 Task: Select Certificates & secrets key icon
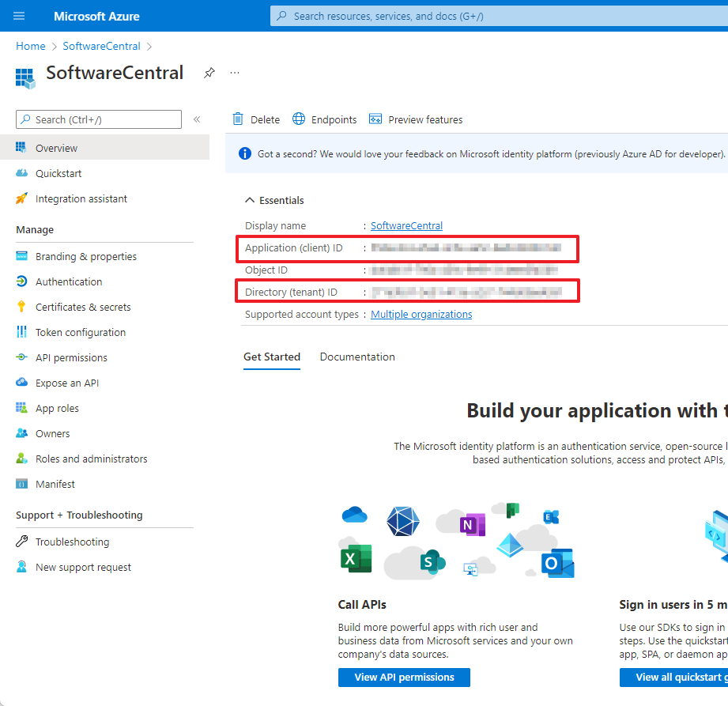click(21, 307)
